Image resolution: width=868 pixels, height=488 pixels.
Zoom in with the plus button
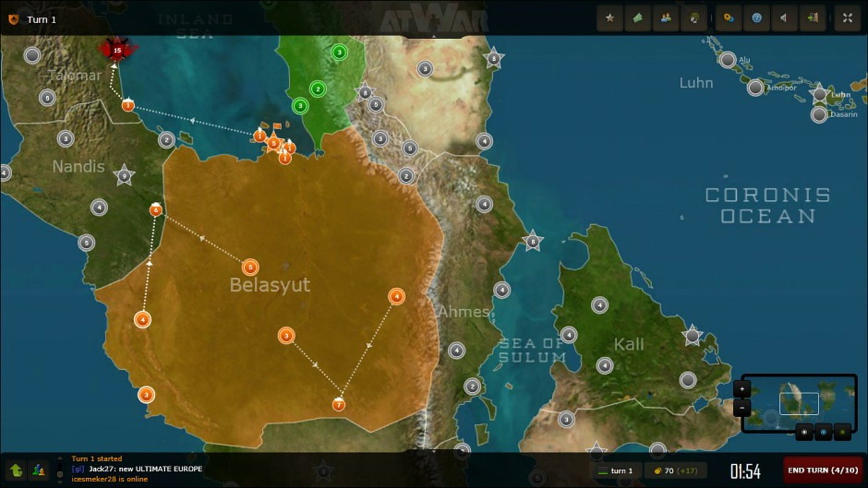coord(742,389)
